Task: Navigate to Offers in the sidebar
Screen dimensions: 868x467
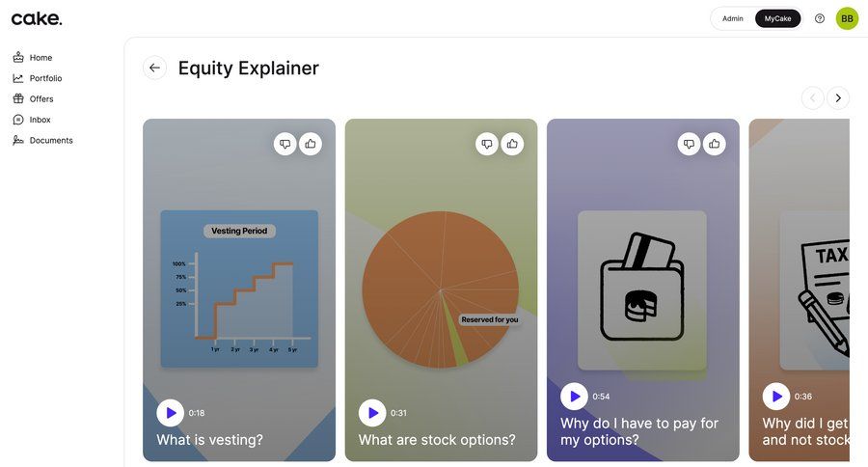Action: coord(41,98)
